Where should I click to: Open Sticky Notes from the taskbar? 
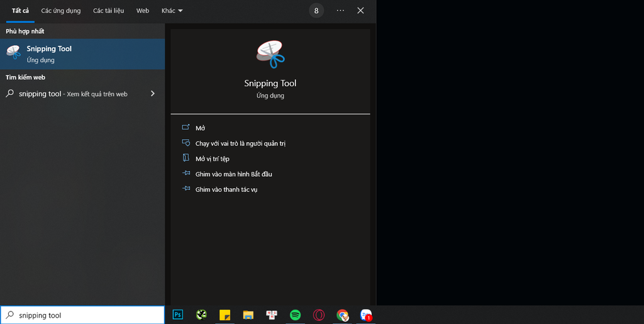(x=225, y=315)
